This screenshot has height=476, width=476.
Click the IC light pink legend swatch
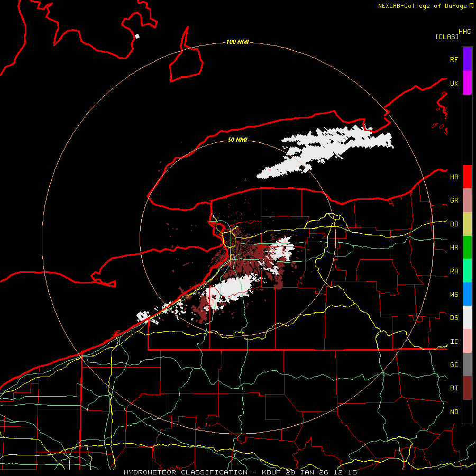click(467, 341)
